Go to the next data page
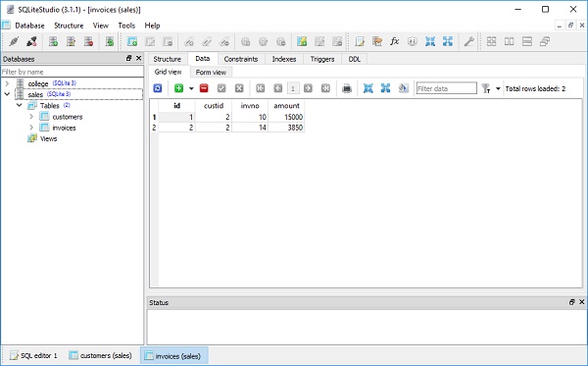 click(308, 88)
